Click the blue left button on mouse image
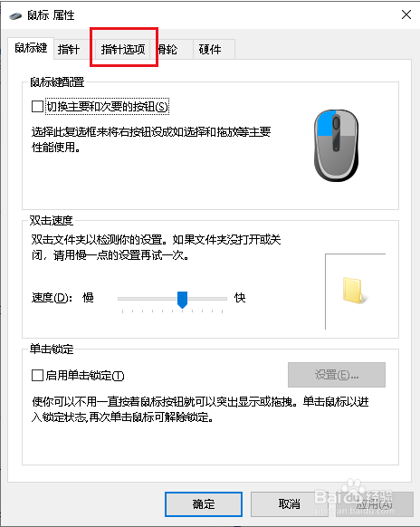 point(323,124)
